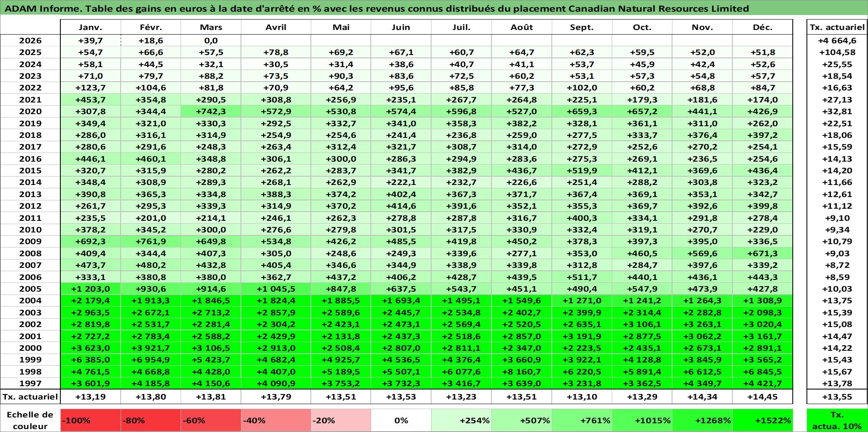Viewport: 868px width, 432px height.
Task: Select the 1997 row label
Action: 30,383
